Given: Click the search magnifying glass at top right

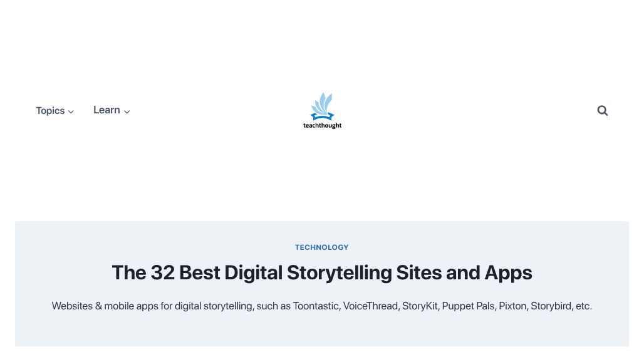Looking at the screenshot, I should 602,110.
